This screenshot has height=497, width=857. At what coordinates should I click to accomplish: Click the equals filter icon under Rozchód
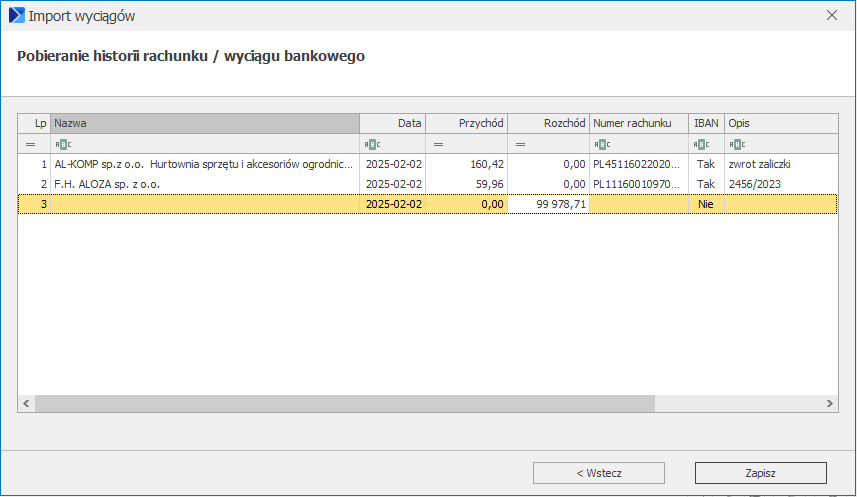[x=520, y=144]
